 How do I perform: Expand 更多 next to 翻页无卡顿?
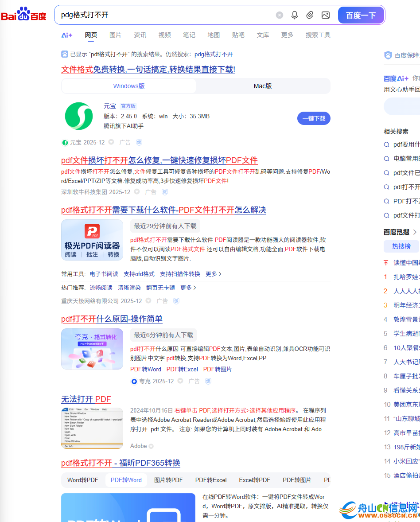tap(188, 288)
